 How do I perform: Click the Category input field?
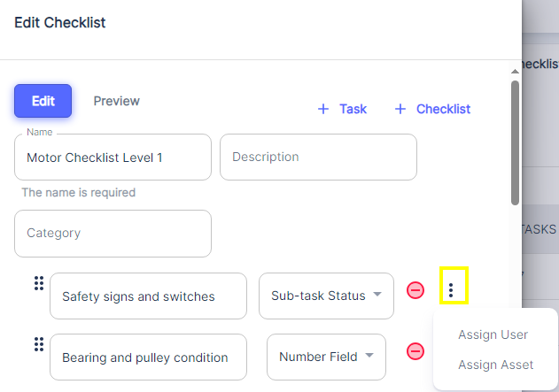point(113,234)
